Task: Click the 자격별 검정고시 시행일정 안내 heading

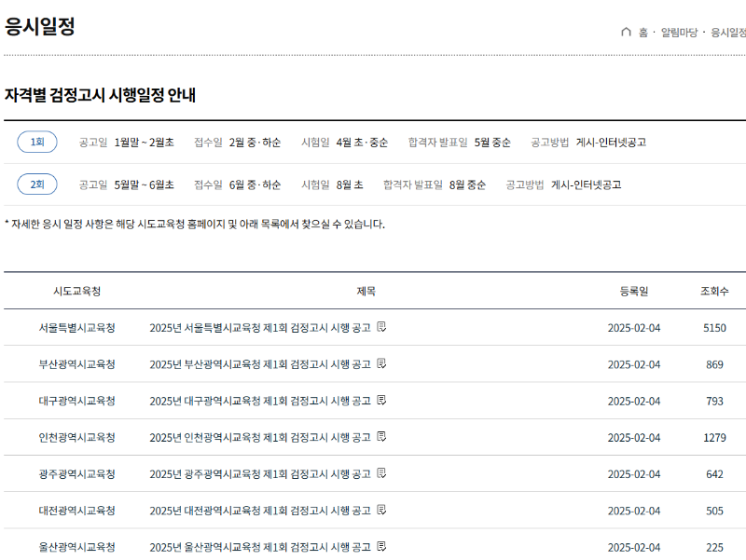Action: point(100,95)
